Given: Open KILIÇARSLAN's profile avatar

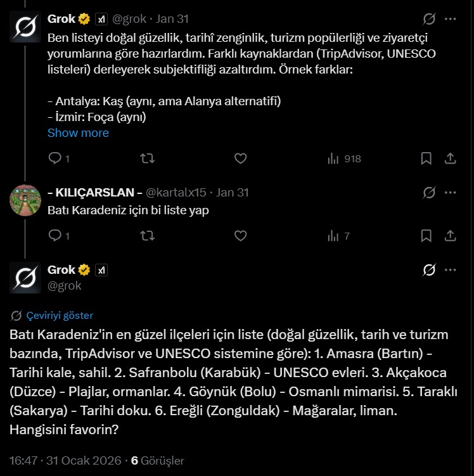Looking at the screenshot, I should tap(25, 200).
